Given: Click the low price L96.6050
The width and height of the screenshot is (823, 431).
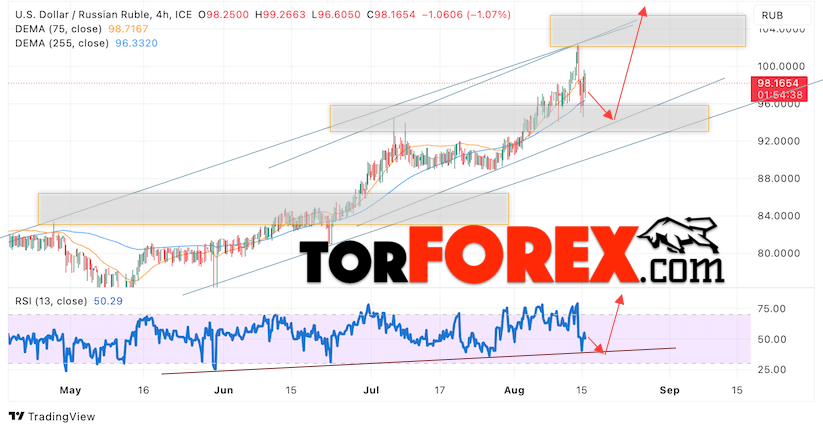Looking at the screenshot, I should tap(335, 15).
